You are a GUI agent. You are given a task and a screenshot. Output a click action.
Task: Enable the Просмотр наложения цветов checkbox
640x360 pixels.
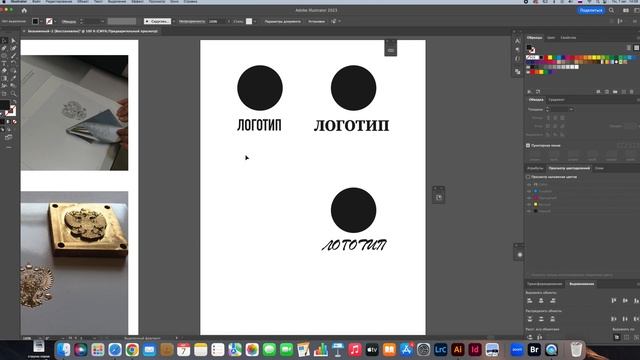(528, 177)
